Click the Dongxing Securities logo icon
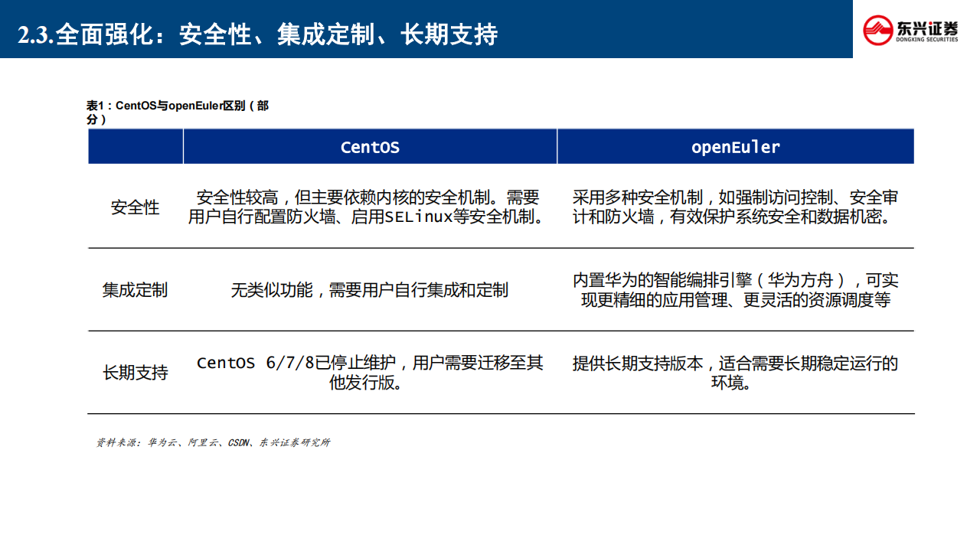Screen dimensions: 980x551 pos(878,30)
